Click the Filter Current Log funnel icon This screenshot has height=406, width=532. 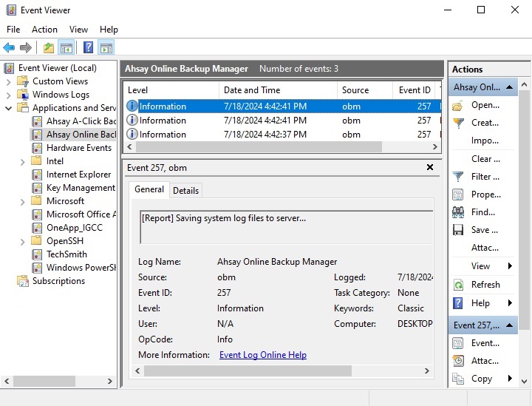point(457,177)
